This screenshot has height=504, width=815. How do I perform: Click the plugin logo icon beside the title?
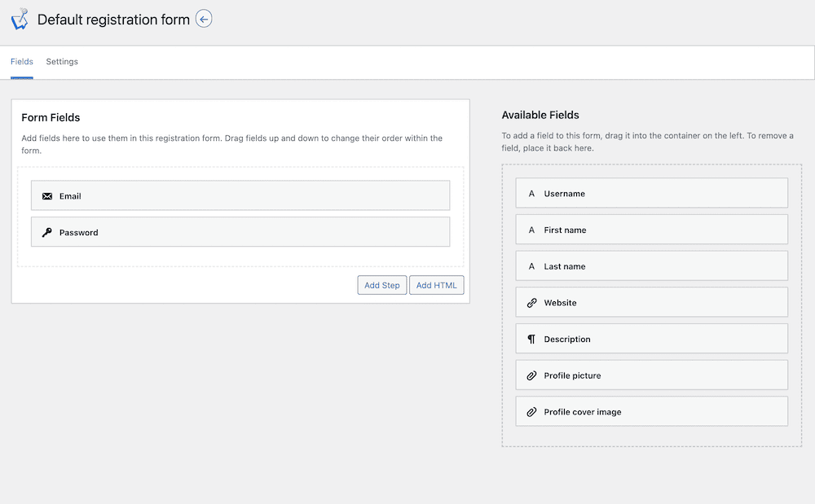20,20
